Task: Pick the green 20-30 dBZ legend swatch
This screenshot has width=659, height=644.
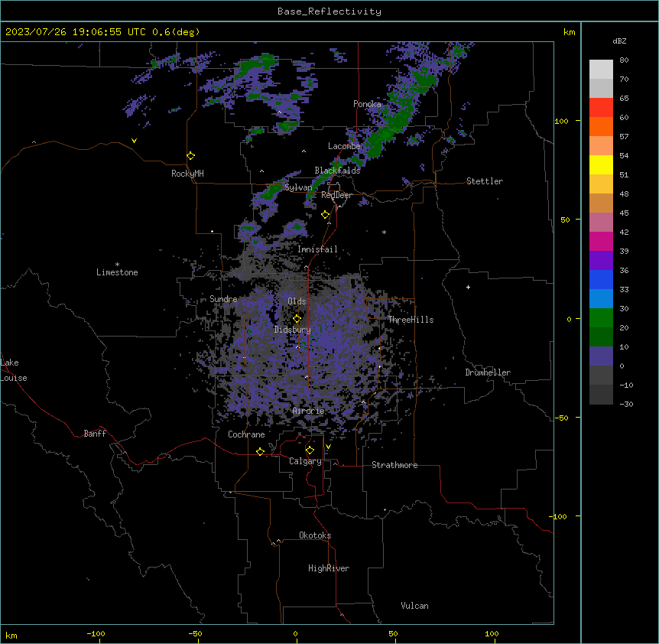Action: (601, 318)
